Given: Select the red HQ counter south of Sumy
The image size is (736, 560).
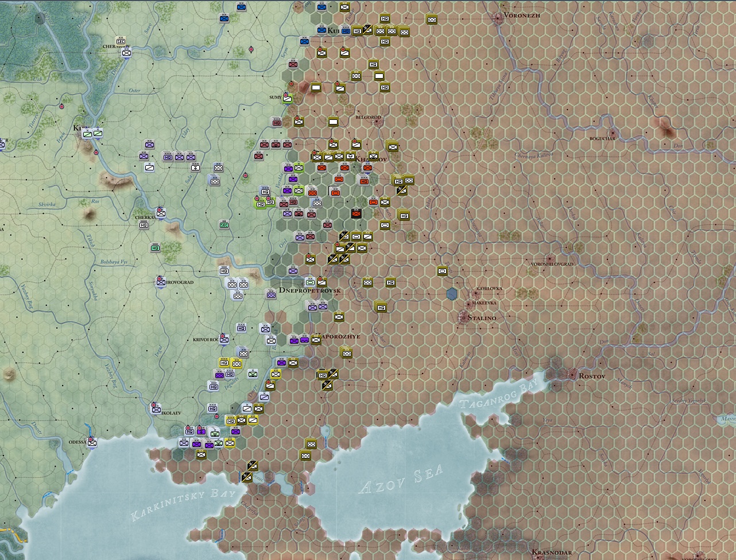Looking at the screenshot, I should [x=277, y=122].
